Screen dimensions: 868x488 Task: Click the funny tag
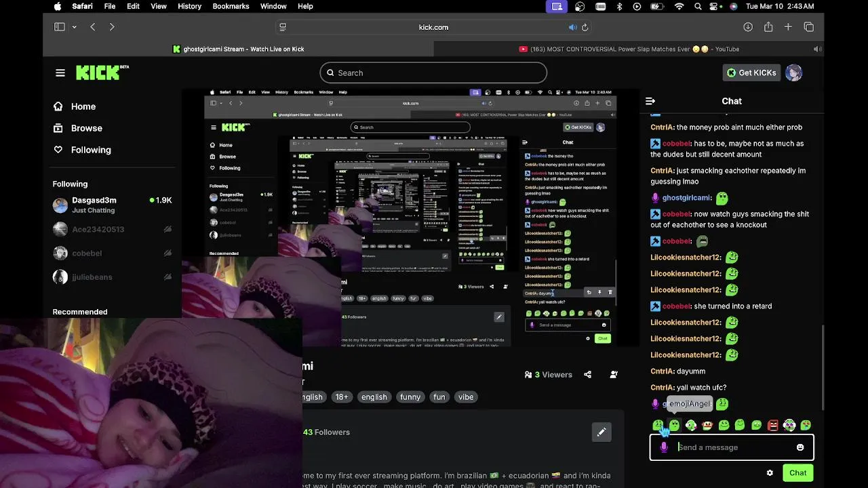click(x=410, y=397)
